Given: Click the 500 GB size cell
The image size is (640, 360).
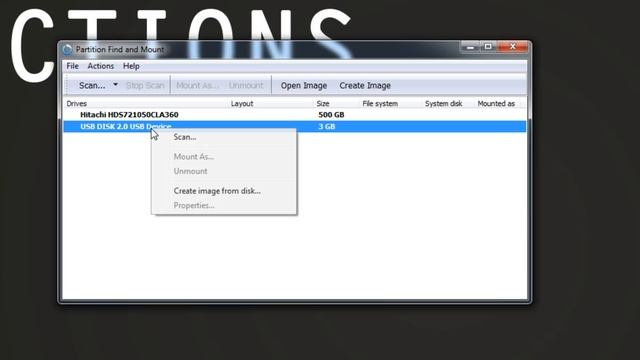Looking at the screenshot, I should pyautogui.click(x=331, y=115).
